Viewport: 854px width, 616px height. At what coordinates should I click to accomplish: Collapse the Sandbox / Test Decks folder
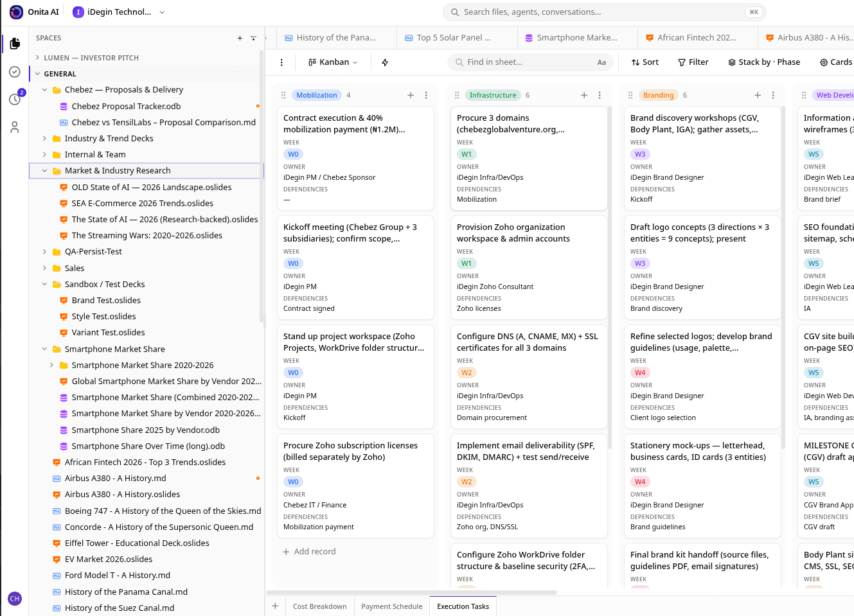44,285
